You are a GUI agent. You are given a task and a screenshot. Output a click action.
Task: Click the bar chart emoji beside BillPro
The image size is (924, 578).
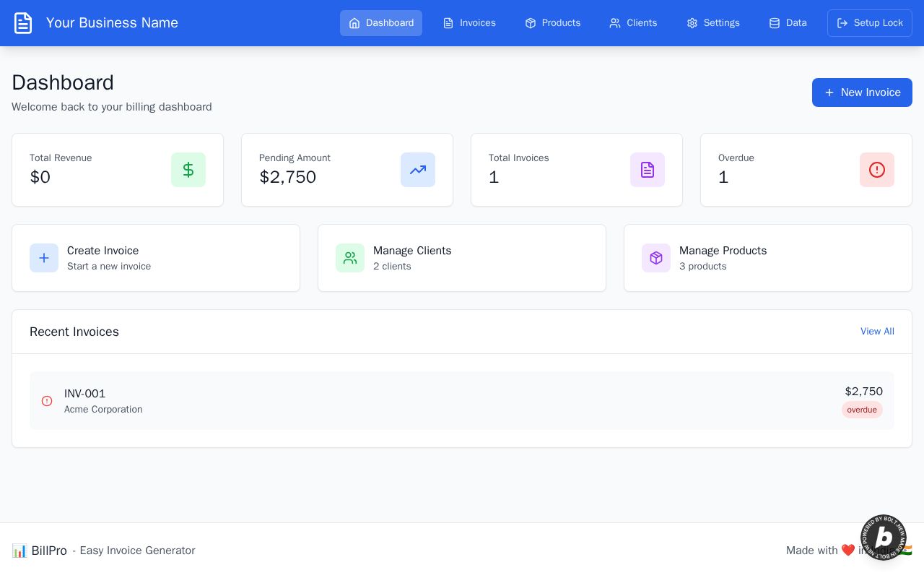click(19, 551)
